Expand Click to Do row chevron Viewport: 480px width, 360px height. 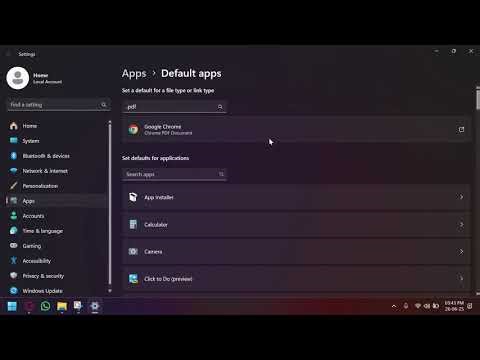pos(461,278)
